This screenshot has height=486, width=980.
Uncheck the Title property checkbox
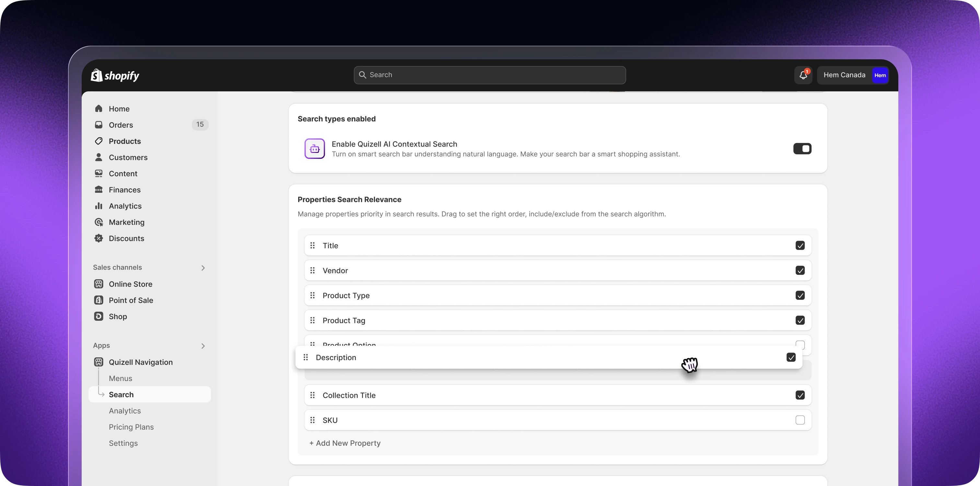point(800,245)
